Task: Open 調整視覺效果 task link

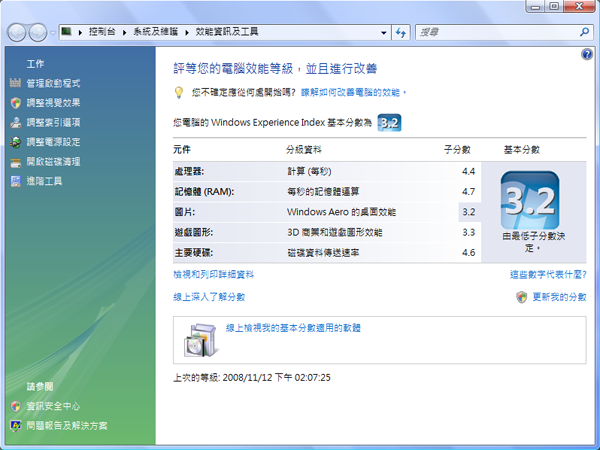Action: pyautogui.click(x=53, y=103)
